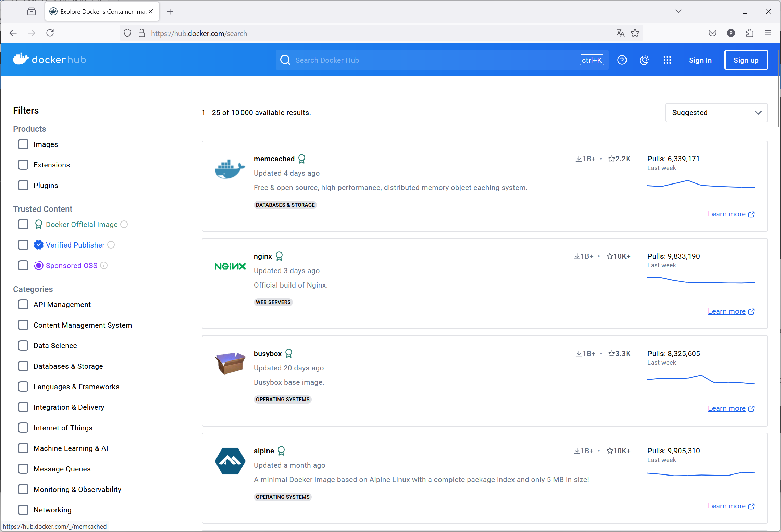Click the Docker Hub logo
Screen dimensions: 781x532
(x=50, y=60)
